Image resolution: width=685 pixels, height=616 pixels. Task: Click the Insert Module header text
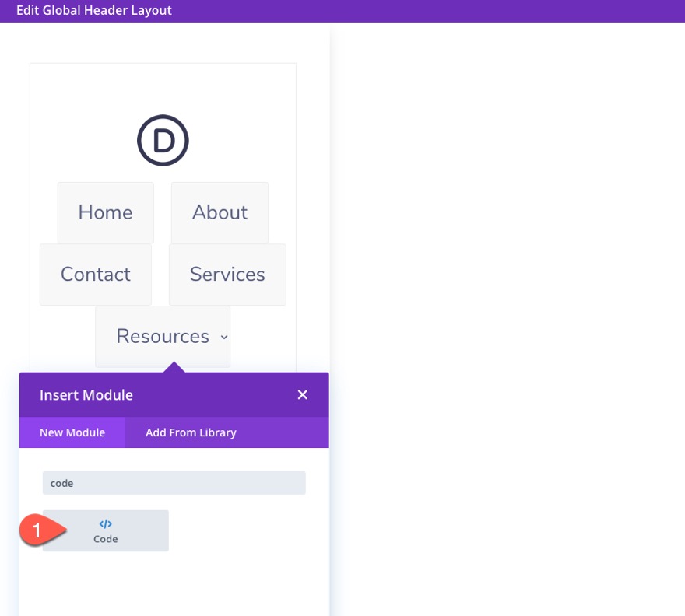(x=86, y=394)
